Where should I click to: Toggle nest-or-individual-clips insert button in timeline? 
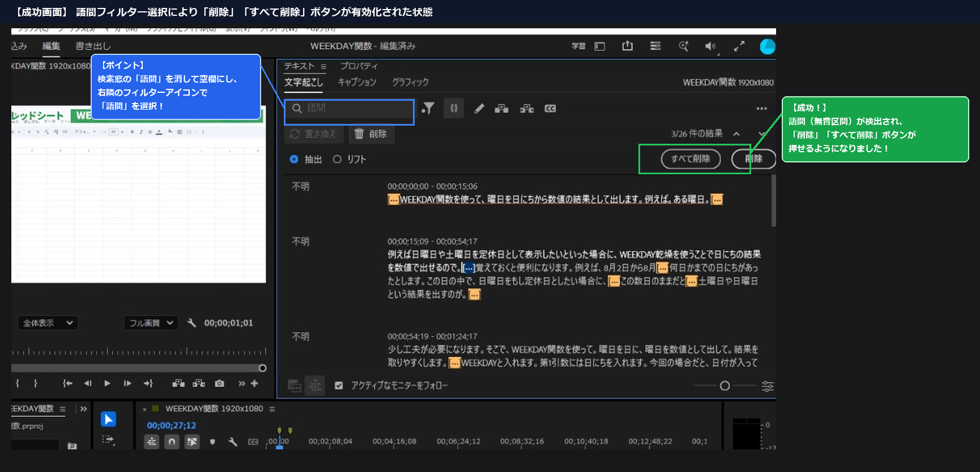click(151, 441)
